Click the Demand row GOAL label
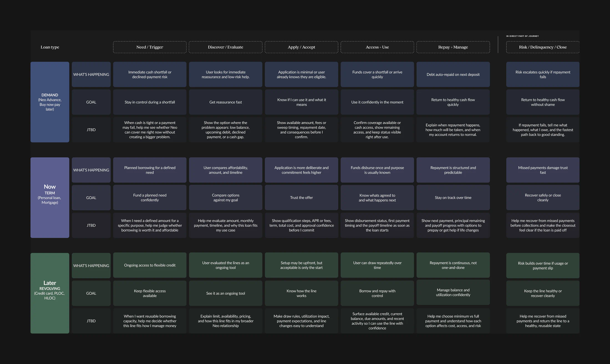The image size is (610, 364). click(x=91, y=102)
